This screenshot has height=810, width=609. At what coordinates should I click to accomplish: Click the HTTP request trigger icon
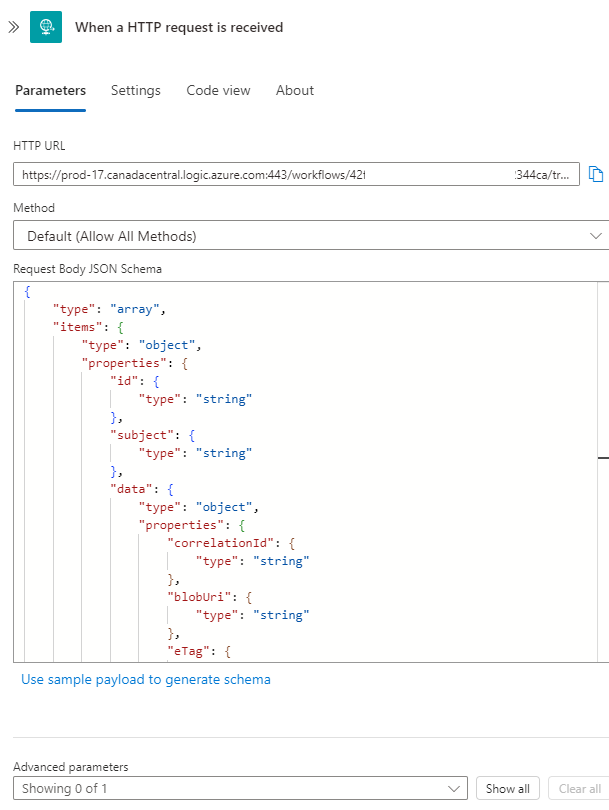point(46,27)
